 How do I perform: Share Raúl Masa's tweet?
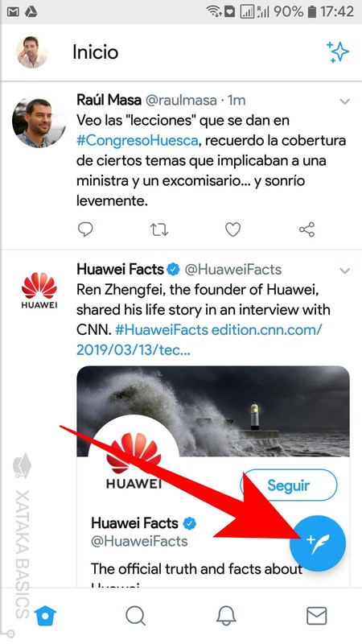point(306,229)
